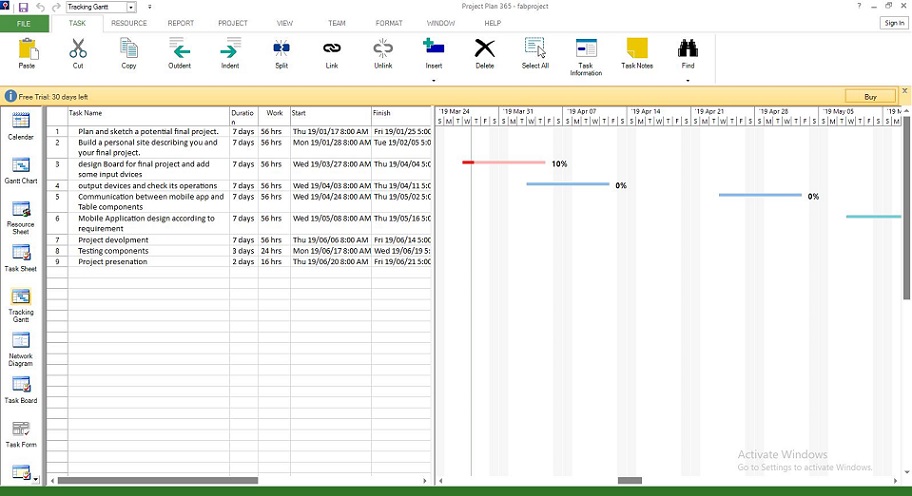The height and width of the screenshot is (496, 912).
Task: Open the TEAM tab
Action: (337, 23)
